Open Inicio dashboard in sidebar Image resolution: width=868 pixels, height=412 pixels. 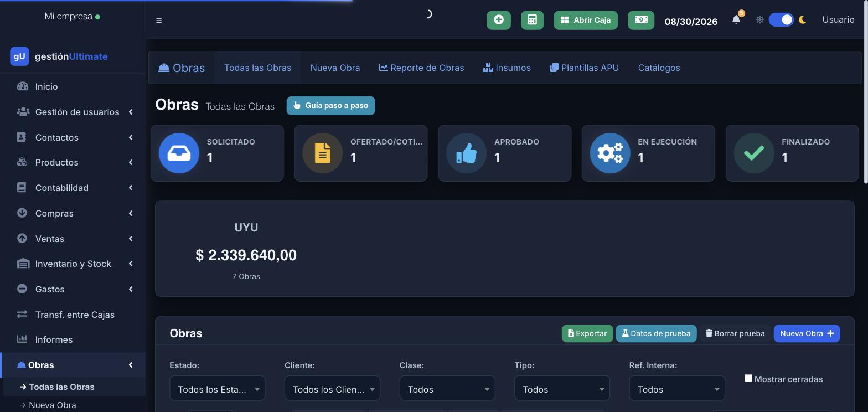coord(73,86)
